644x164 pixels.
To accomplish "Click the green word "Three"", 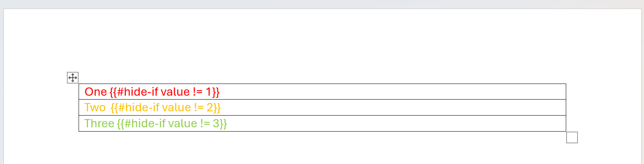I will point(99,123).
